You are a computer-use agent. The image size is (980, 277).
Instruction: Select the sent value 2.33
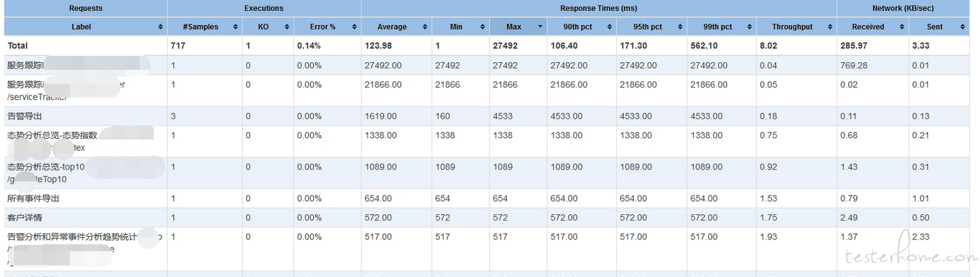pos(920,237)
